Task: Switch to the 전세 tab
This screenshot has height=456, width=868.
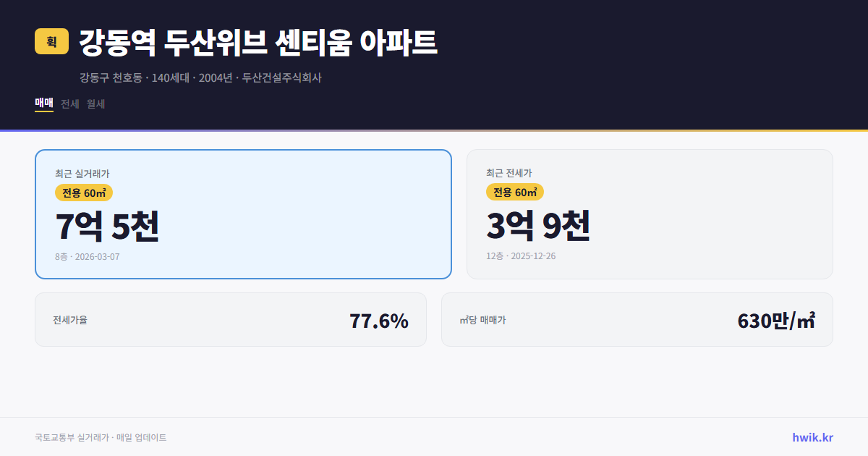Action: pos(69,104)
